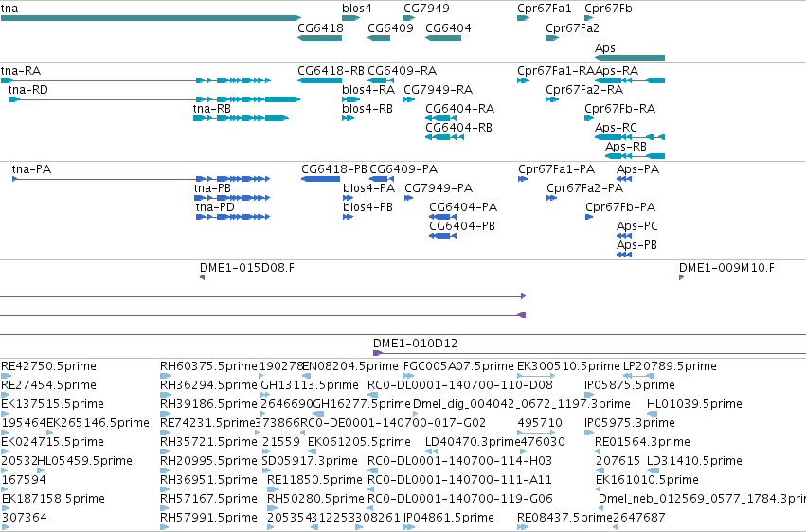Select the CG7949 gene label
Image resolution: width=806 pixels, height=532 pixels.
pyautogui.click(x=426, y=9)
